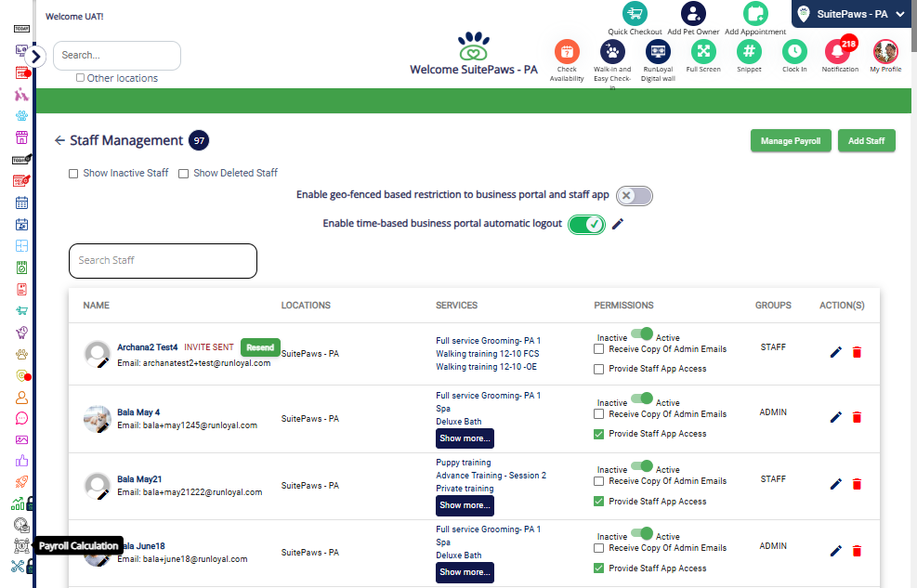Disable time-based automatic logout toggle
This screenshot has height=588, width=917.
pyautogui.click(x=586, y=225)
